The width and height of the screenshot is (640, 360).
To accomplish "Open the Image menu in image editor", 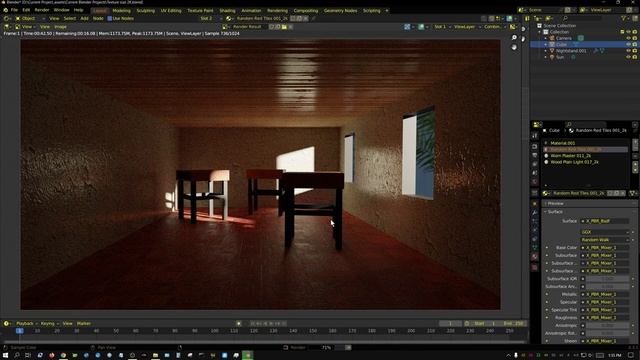I will point(60,27).
